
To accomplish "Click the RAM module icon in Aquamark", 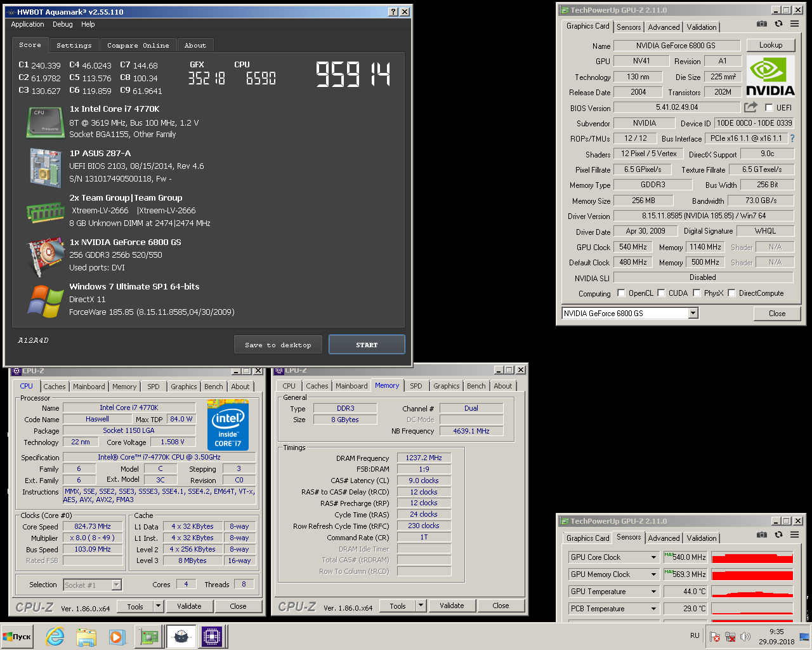I will (x=45, y=213).
